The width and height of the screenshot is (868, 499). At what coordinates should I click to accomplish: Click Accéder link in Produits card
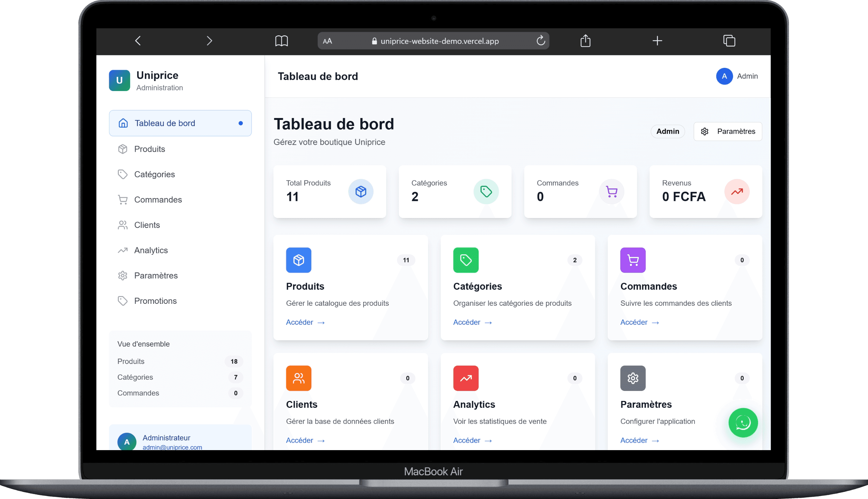click(305, 322)
